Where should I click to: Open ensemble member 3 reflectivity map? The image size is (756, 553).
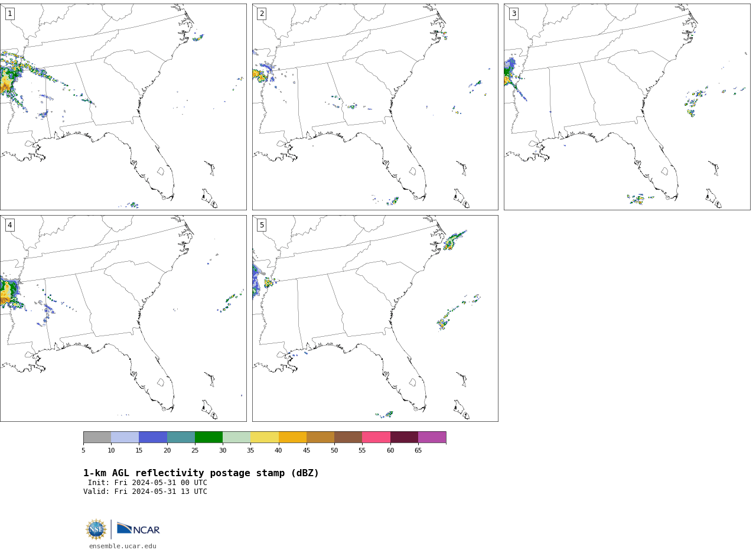tap(627, 107)
